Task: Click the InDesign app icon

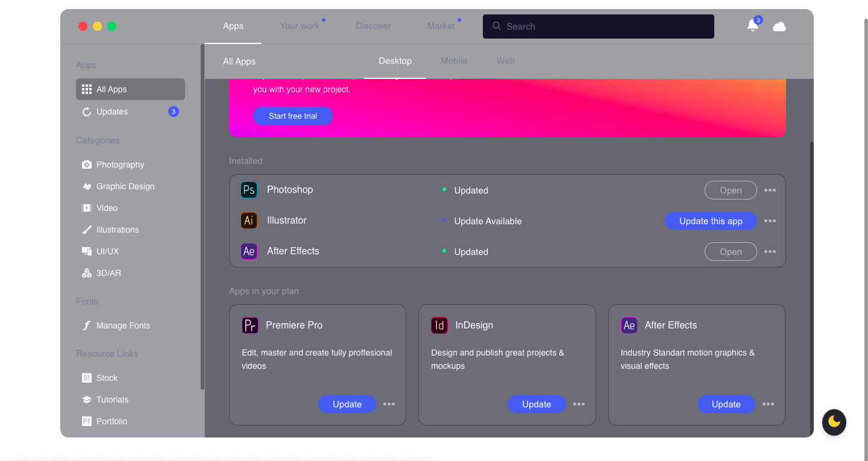Action: [439, 325]
